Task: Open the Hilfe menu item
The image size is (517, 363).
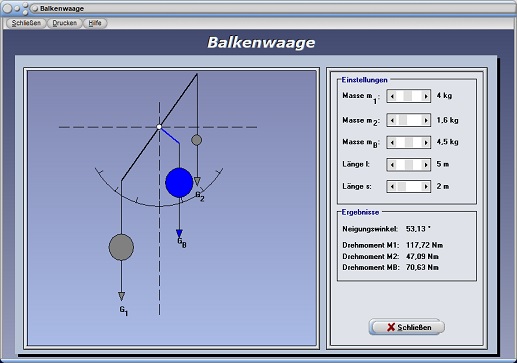Action: coord(95,23)
